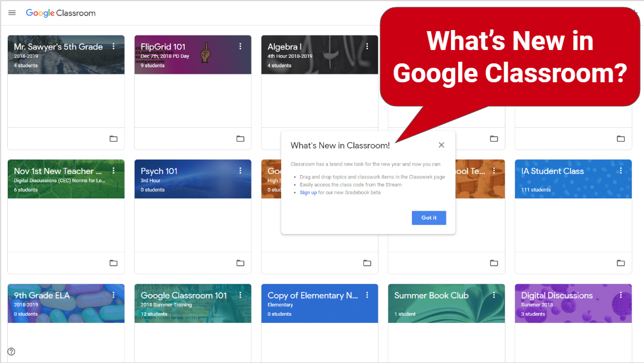Open Drive folder for Nov 1st New Teacher class
644x363 pixels.
click(x=114, y=263)
